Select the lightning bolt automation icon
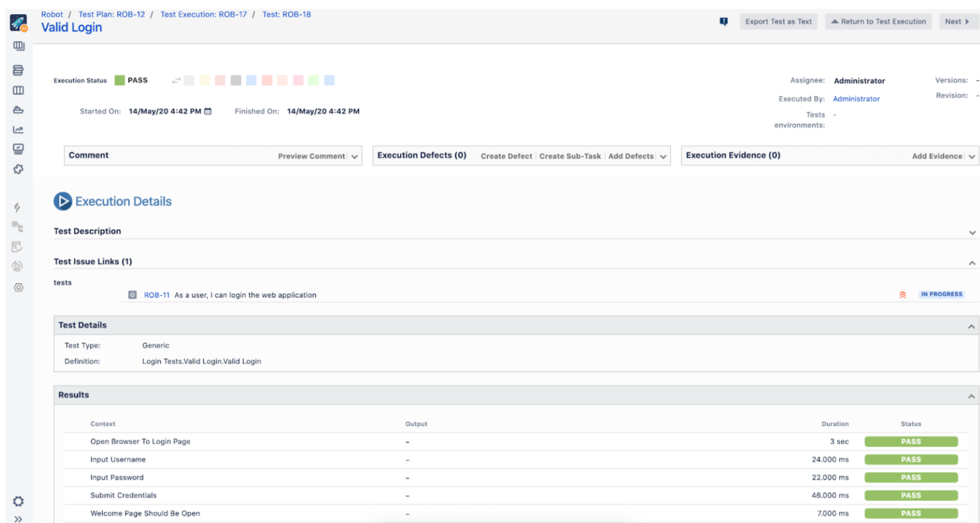 [18, 207]
